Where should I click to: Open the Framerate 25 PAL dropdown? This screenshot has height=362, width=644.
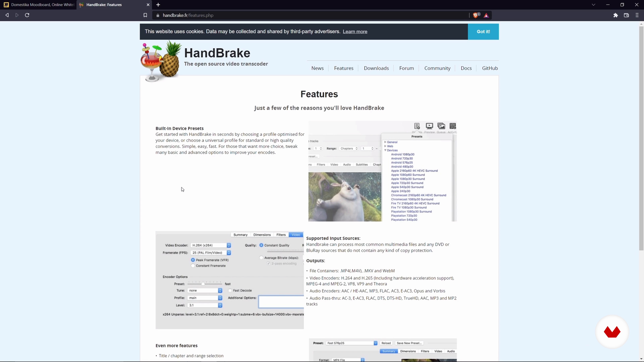(x=210, y=253)
